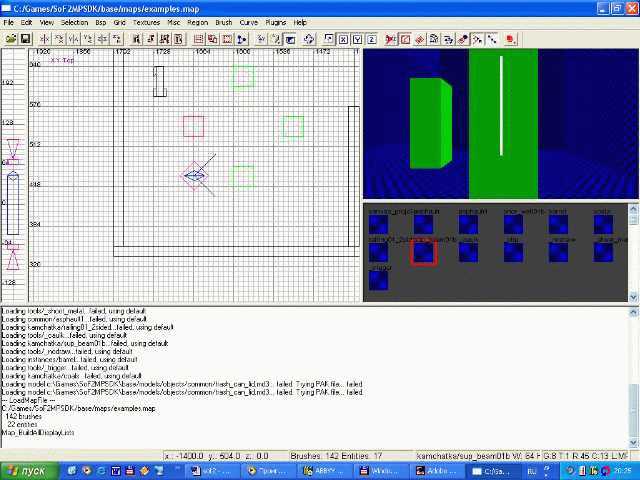
Task: Click the Hollow brush icon
Action: (227, 39)
